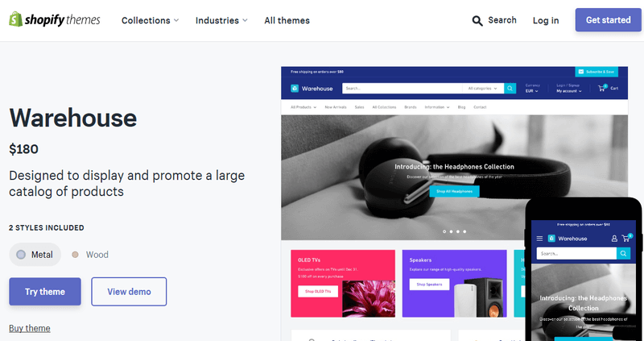Click the cart icon in mobile preview
644x341 pixels.
click(627, 238)
